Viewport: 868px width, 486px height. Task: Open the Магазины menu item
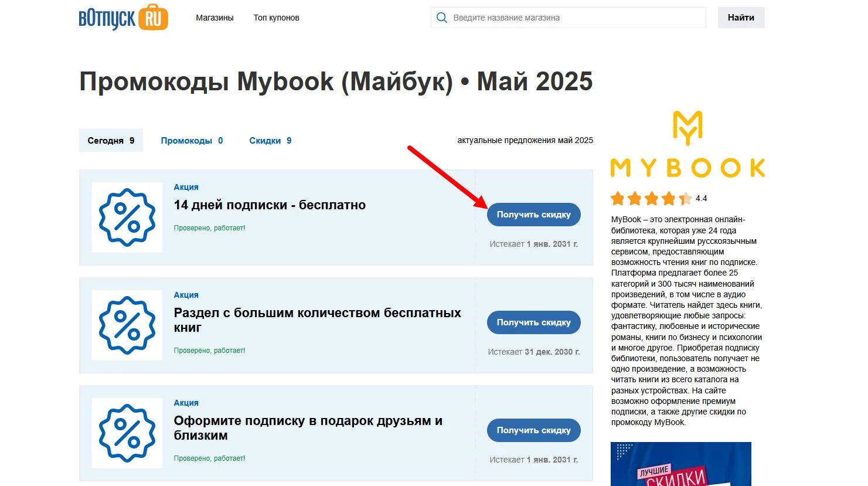215,18
